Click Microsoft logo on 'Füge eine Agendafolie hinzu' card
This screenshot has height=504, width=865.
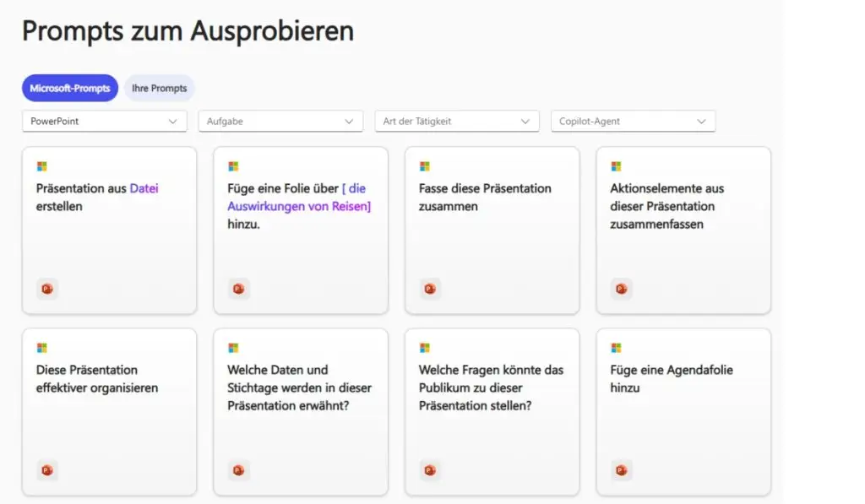click(616, 348)
